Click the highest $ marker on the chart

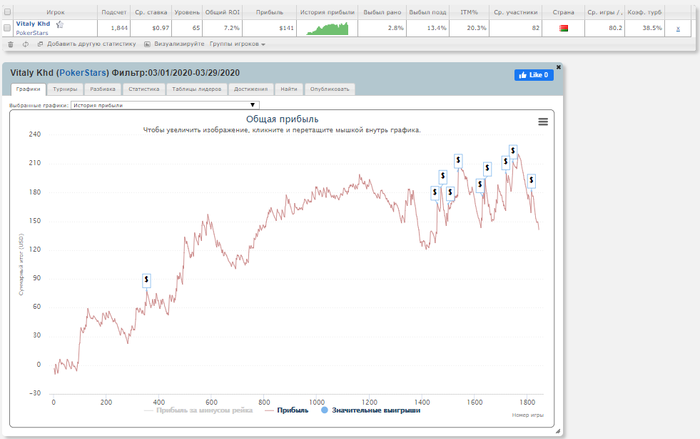coord(513,151)
